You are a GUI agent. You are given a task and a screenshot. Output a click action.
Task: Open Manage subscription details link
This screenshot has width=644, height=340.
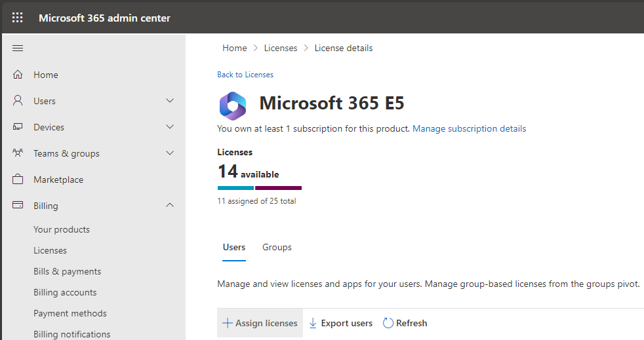click(x=469, y=129)
